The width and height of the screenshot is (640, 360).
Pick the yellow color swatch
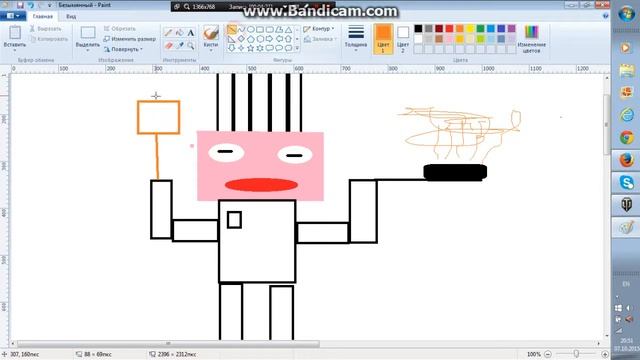tap(470, 28)
